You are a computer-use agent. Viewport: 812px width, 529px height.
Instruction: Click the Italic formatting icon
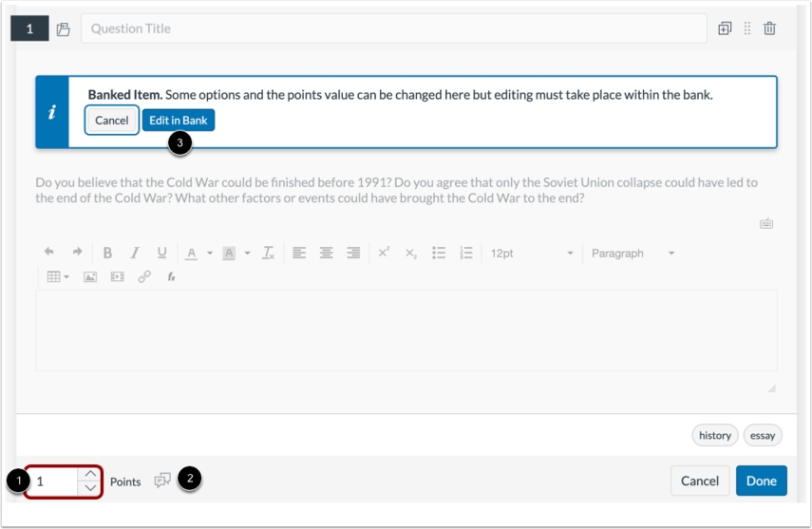135,253
